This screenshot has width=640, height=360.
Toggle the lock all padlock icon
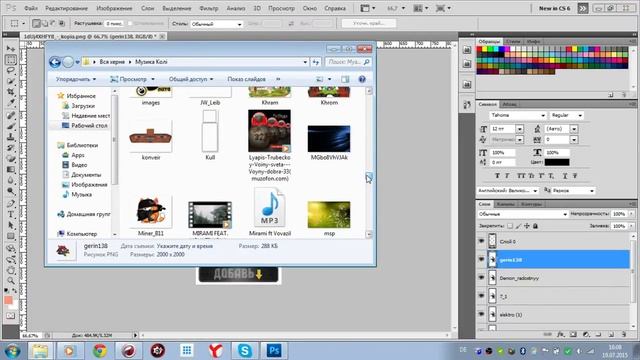pyautogui.click(x=536, y=226)
